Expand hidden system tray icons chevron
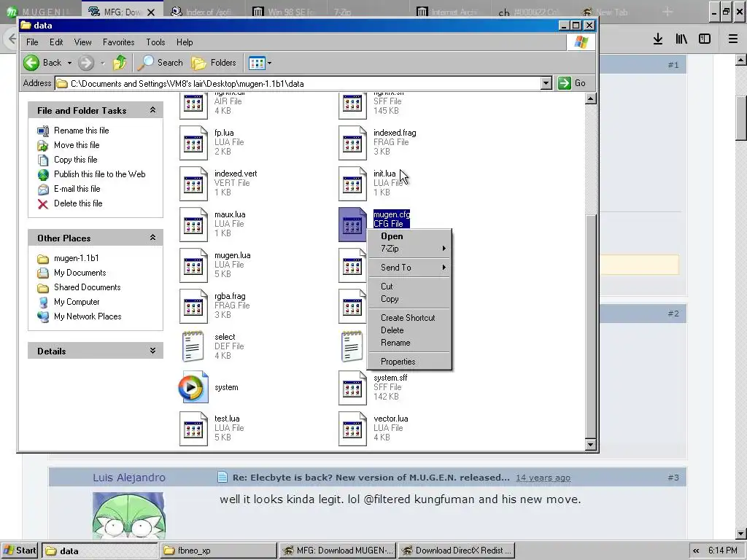The height and width of the screenshot is (560, 747). click(696, 551)
